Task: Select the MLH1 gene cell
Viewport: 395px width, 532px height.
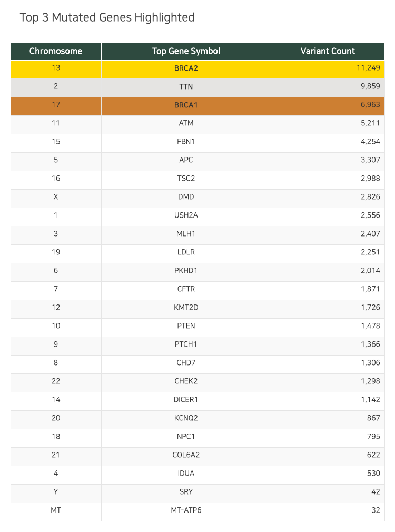Action: pyautogui.click(x=186, y=235)
